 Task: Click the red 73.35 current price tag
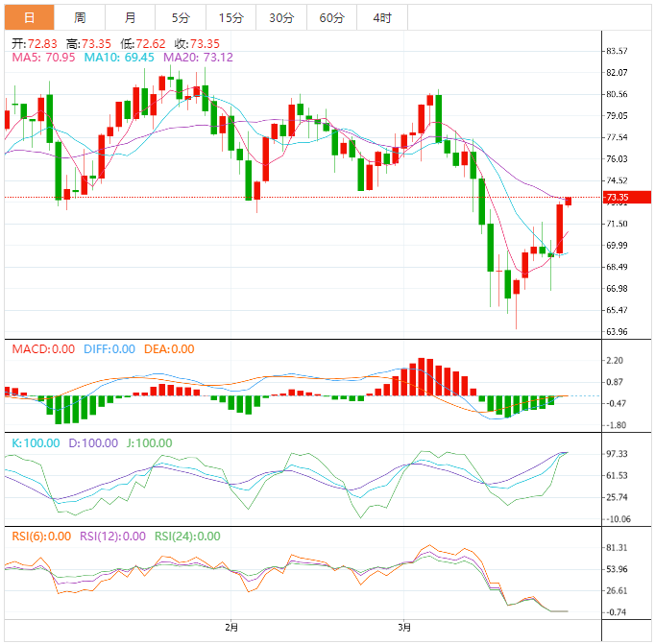coord(617,198)
